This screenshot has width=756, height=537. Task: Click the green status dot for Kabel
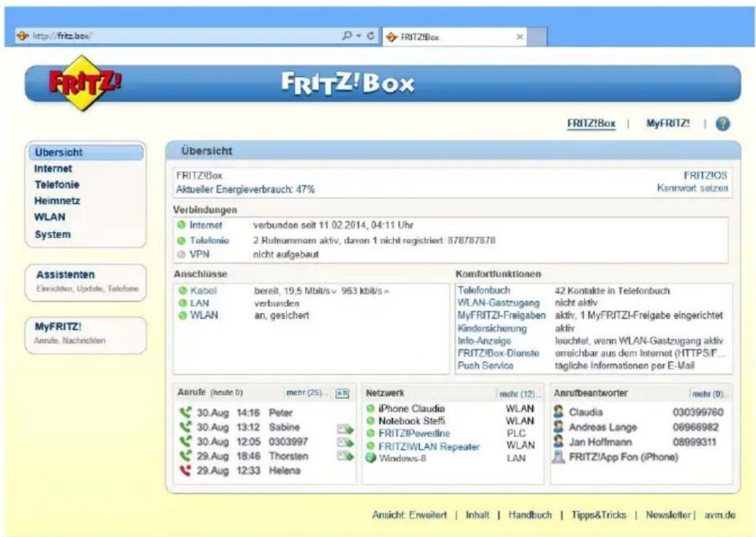point(183,291)
